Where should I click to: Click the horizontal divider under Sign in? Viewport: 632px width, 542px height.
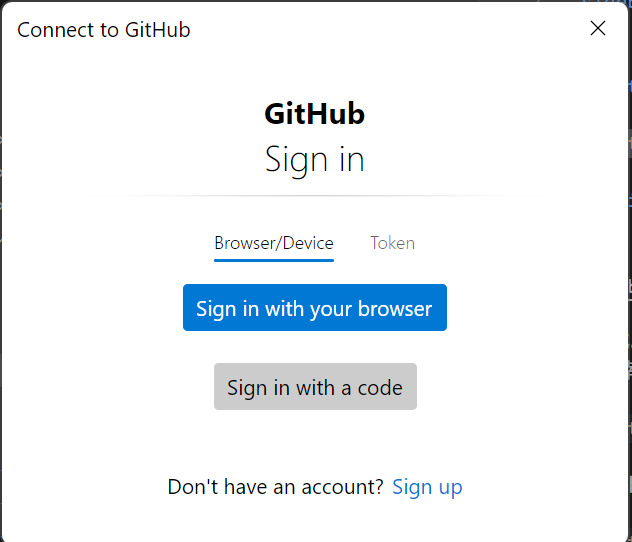[314, 196]
